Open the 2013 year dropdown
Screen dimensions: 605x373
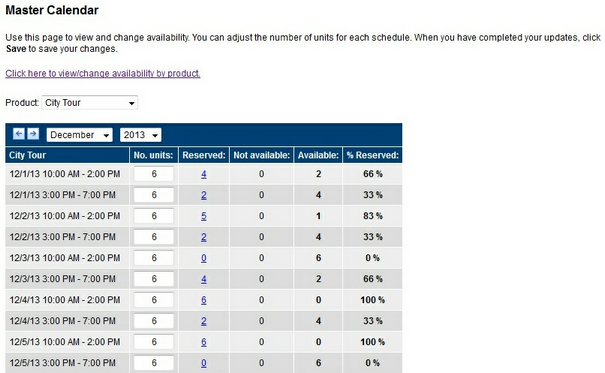[140, 135]
